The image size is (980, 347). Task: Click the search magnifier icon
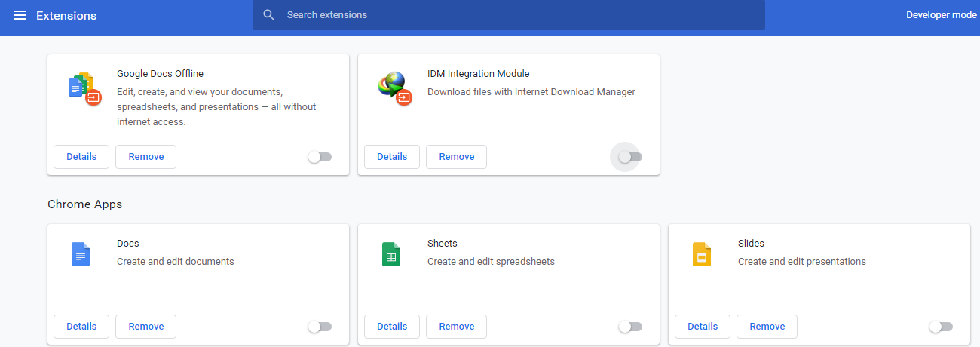pos(269,15)
